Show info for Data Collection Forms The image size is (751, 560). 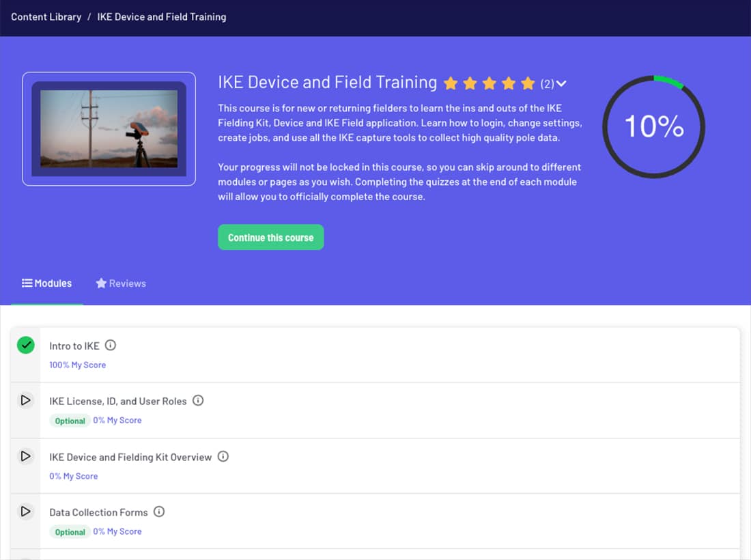click(x=159, y=512)
